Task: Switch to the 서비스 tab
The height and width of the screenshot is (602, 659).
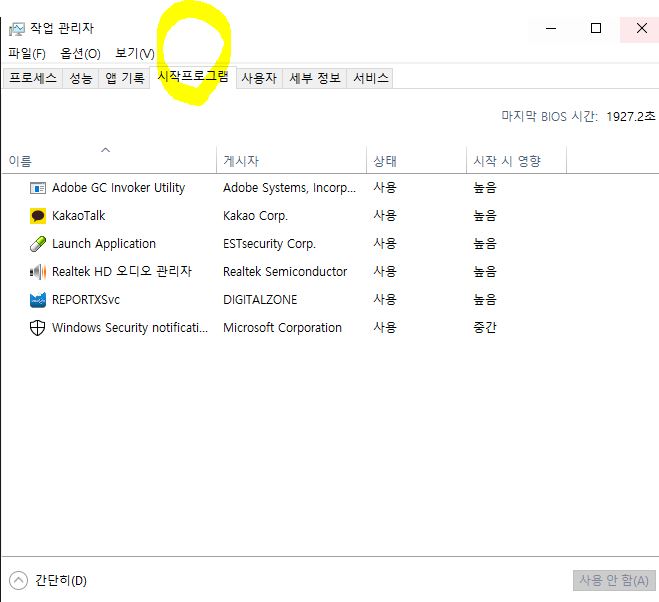Action: point(371,78)
